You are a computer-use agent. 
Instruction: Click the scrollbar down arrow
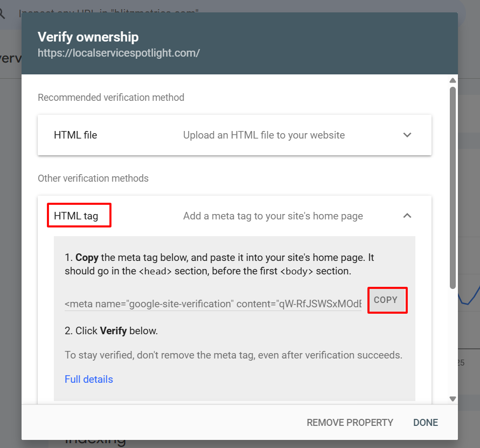click(x=453, y=399)
